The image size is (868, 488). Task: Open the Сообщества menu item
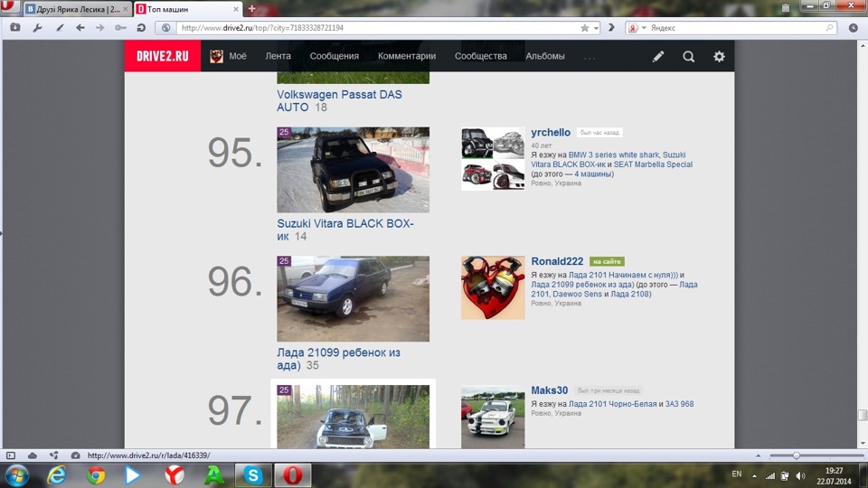[480, 56]
